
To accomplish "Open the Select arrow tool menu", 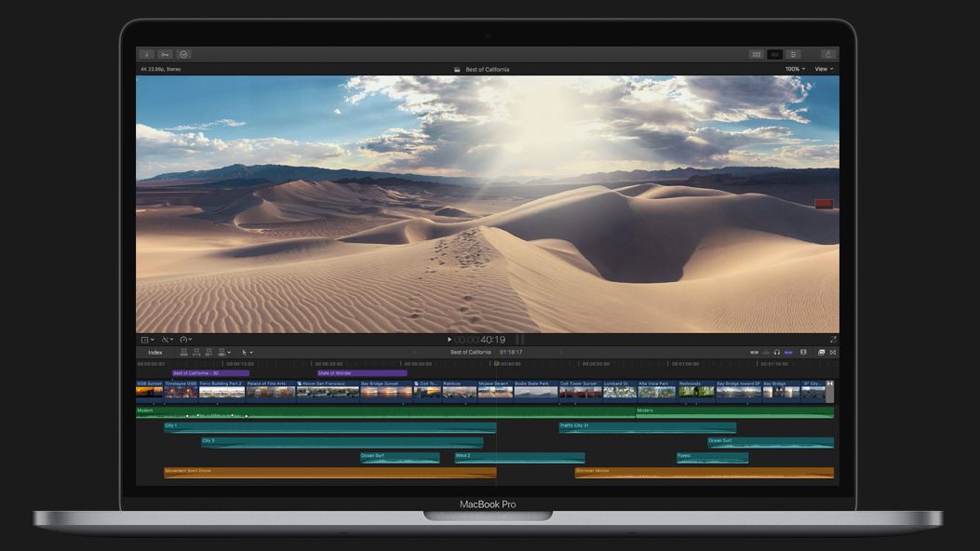I will point(247,353).
